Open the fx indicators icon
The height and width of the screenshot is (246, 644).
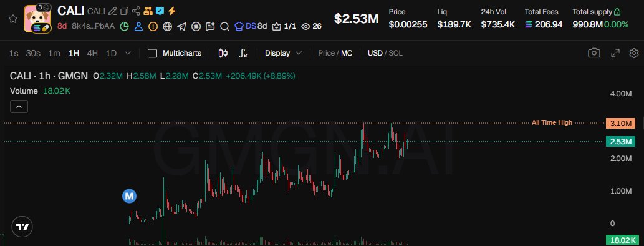pos(243,53)
